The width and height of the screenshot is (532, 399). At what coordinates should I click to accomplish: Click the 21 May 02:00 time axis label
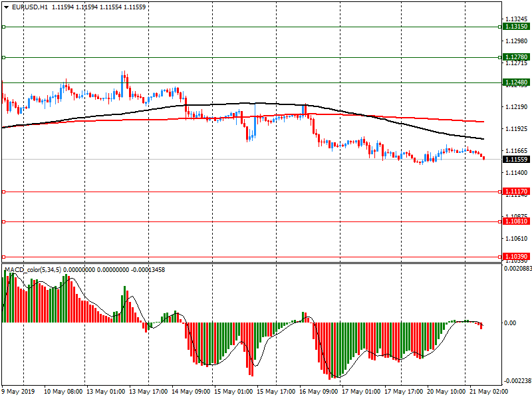point(489,392)
